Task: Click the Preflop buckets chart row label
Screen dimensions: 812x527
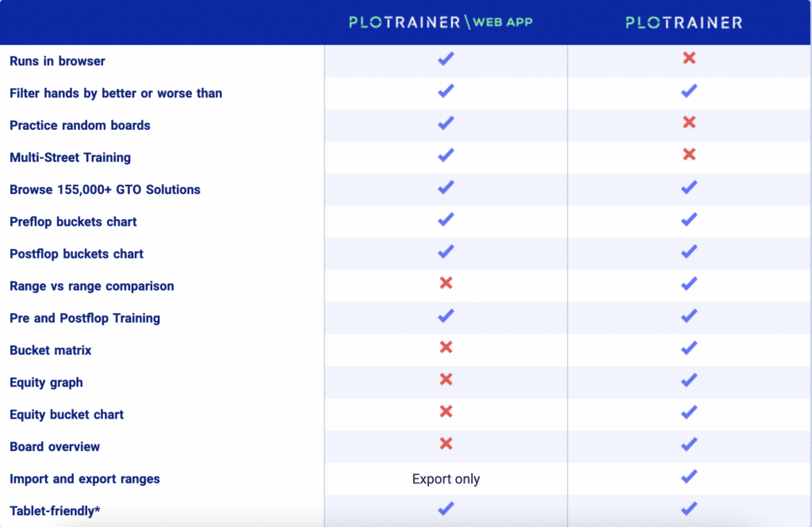Action: 73,222
